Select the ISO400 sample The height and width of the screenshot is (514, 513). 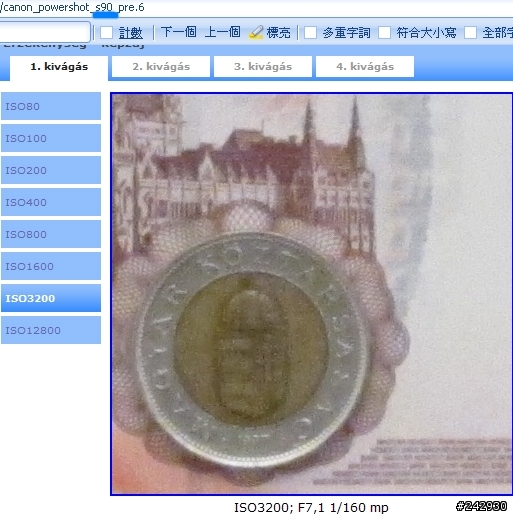[51, 202]
